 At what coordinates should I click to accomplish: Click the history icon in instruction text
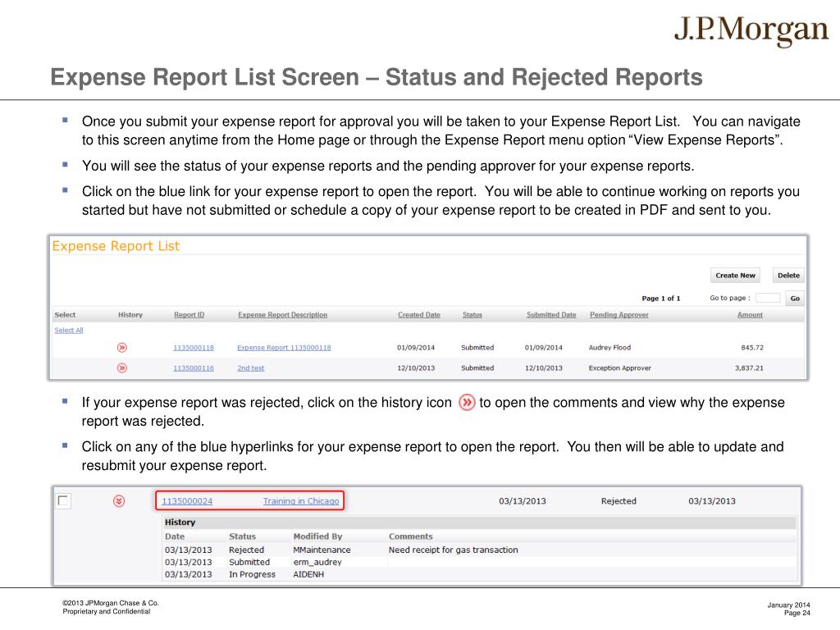pos(467,403)
